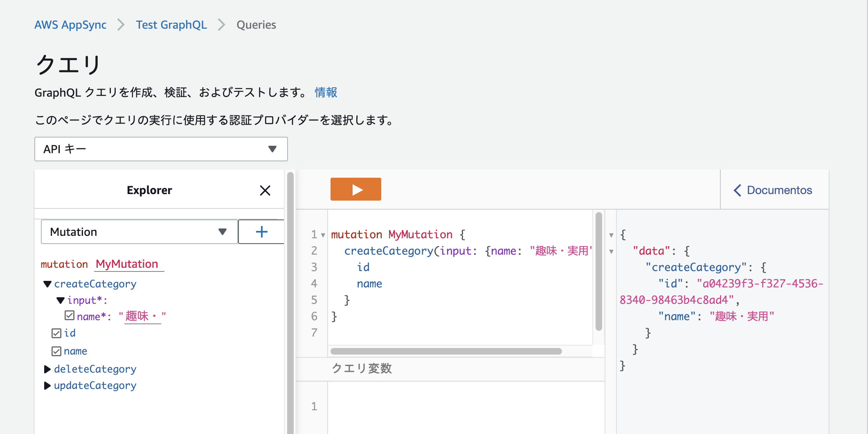Click the Documentos link
The image size is (868, 434).
coord(779,190)
